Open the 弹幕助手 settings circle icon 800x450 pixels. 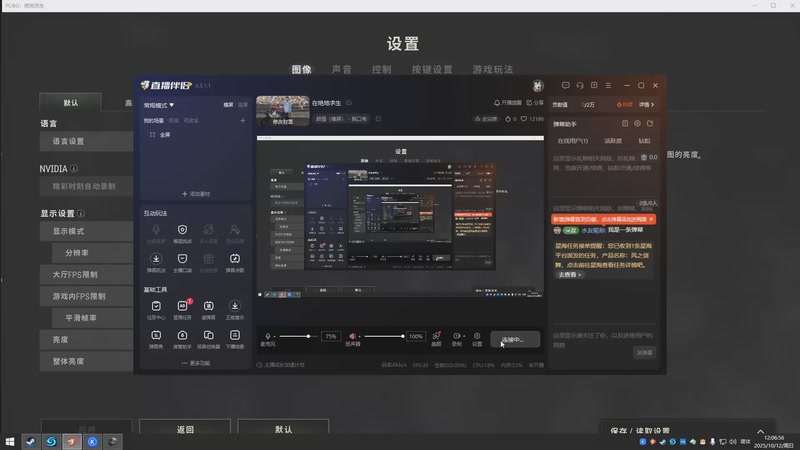point(637,123)
